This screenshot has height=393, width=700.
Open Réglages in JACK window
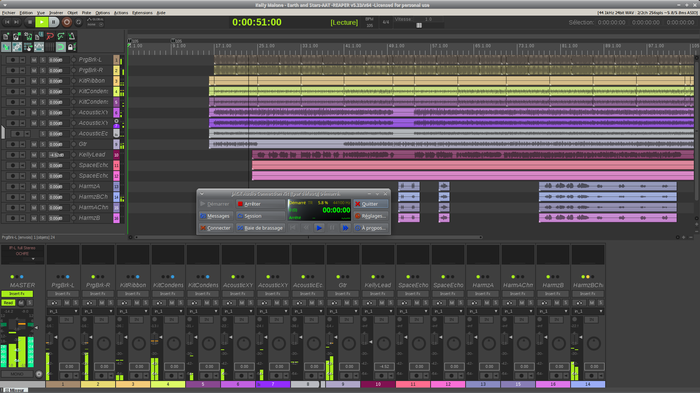click(371, 216)
